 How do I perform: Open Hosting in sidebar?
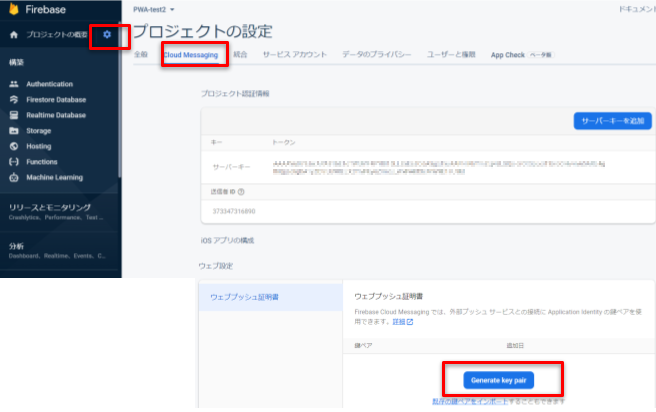[38, 146]
